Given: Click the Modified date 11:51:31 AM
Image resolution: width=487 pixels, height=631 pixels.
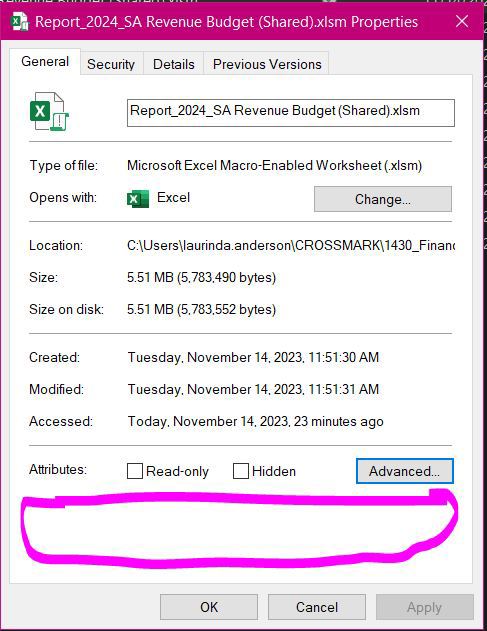Looking at the screenshot, I should [253, 389].
